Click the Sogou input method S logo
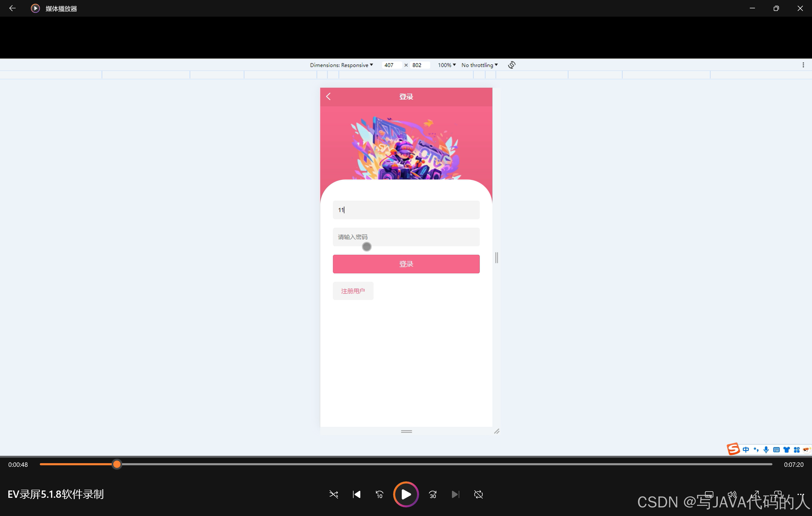 point(733,449)
